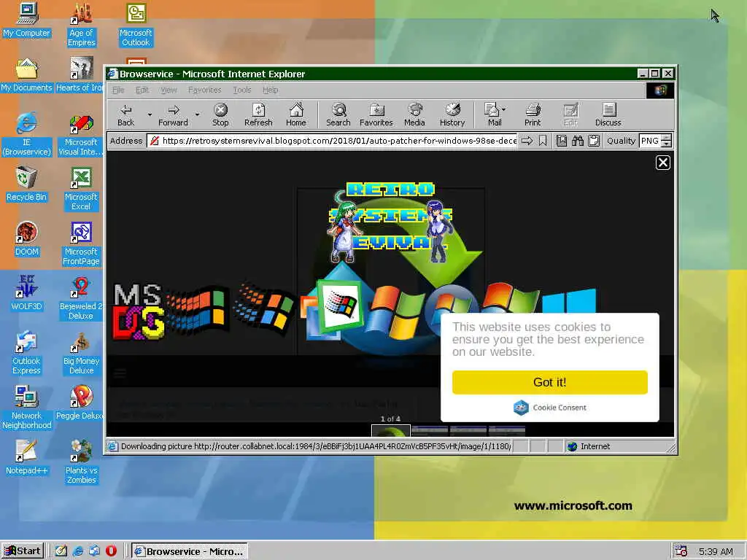
Task: Click the 5:39 AM system clock
Action: (716, 551)
